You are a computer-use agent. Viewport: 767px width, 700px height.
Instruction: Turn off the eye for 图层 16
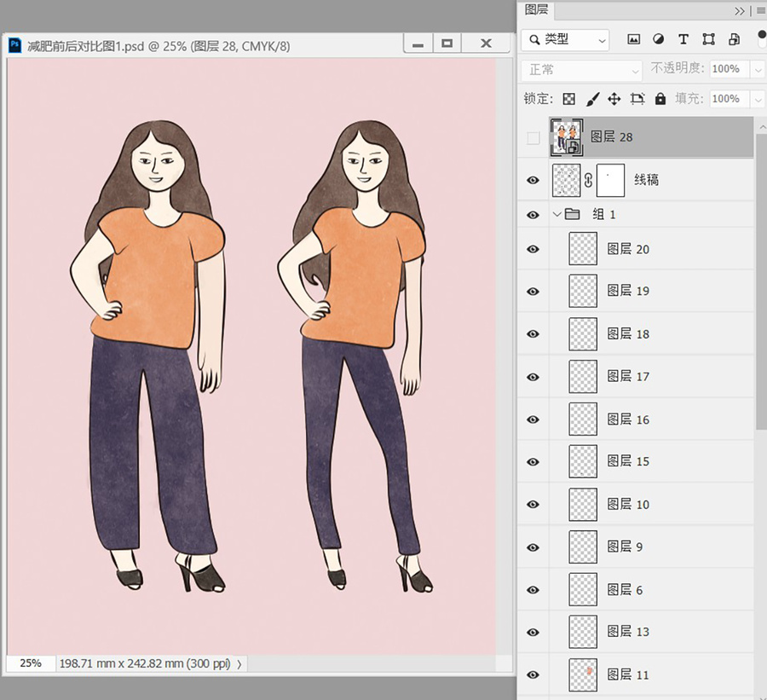pos(533,419)
